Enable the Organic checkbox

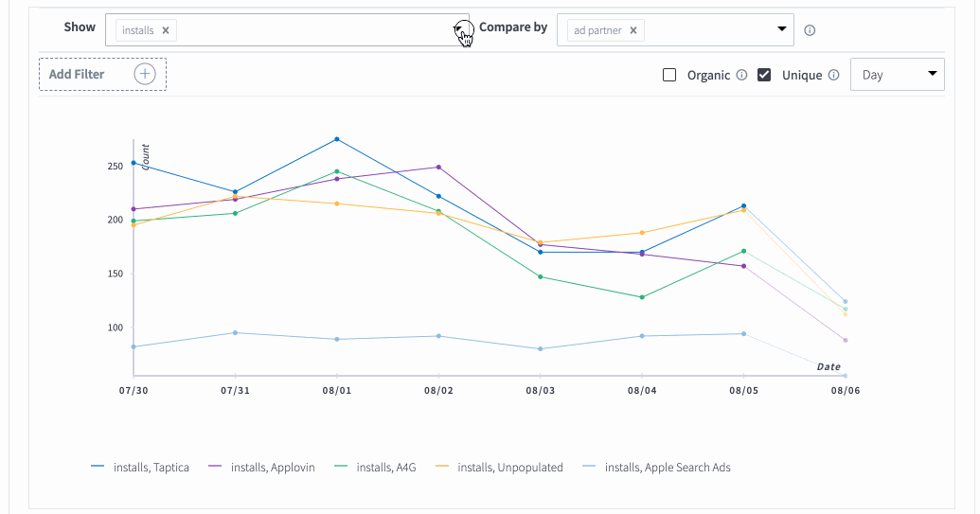pos(669,75)
